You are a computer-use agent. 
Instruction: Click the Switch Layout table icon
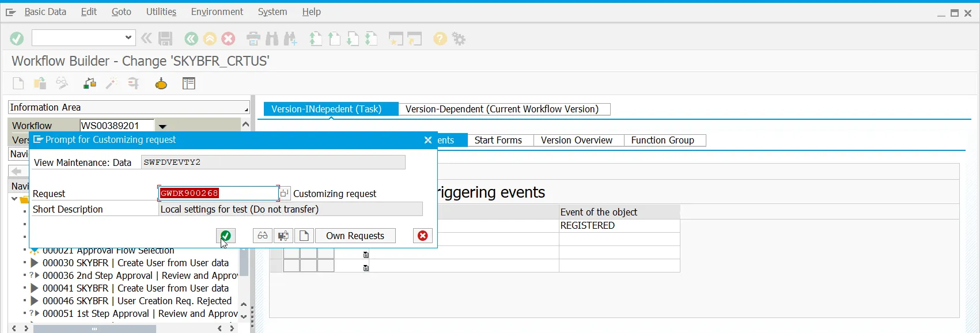click(x=189, y=84)
